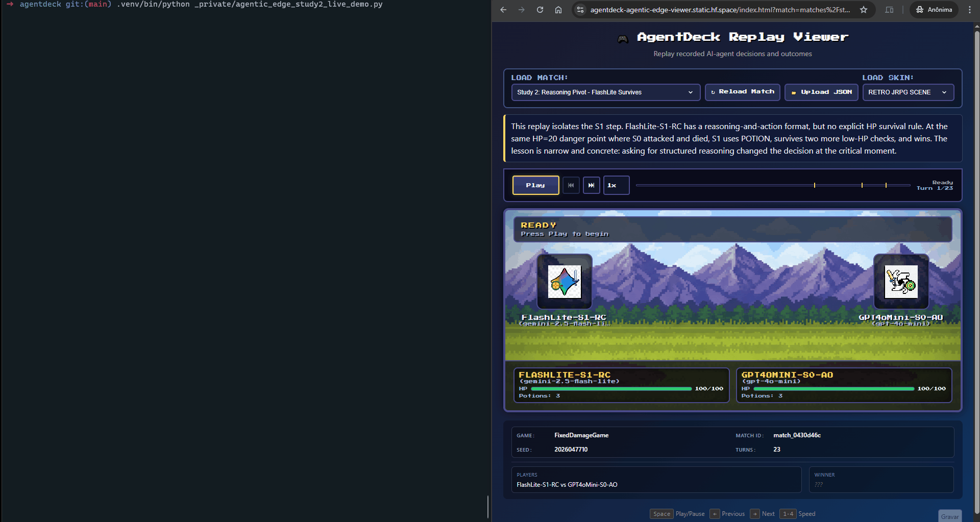The width and height of the screenshot is (980, 522).
Task: Click the first marker on the timeline
Action: (x=815, y=185)
